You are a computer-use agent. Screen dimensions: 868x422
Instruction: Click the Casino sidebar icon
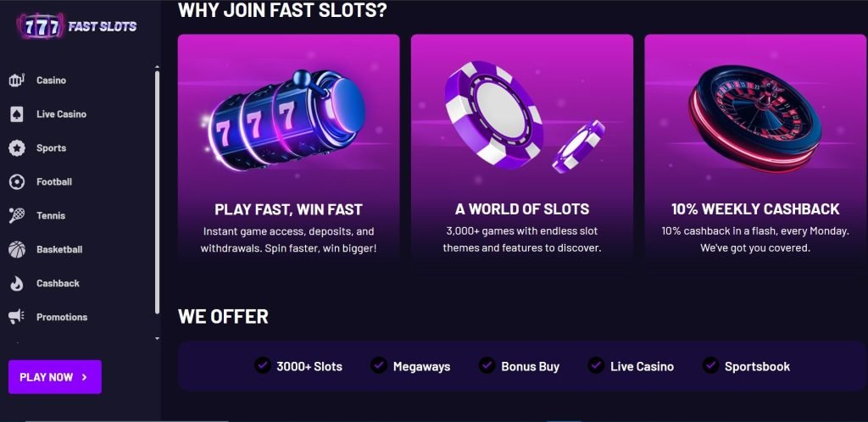[x=16, y=81]
